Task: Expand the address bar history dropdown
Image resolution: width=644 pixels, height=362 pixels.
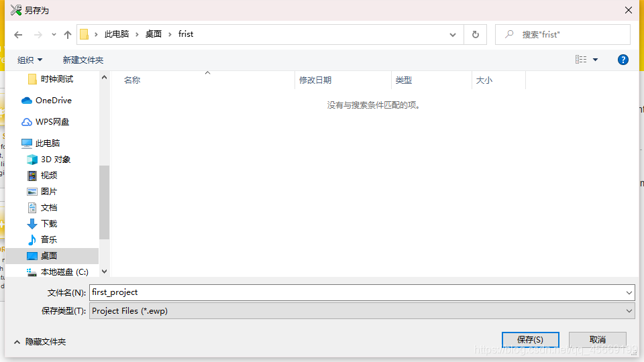Action: click(453, 35)
